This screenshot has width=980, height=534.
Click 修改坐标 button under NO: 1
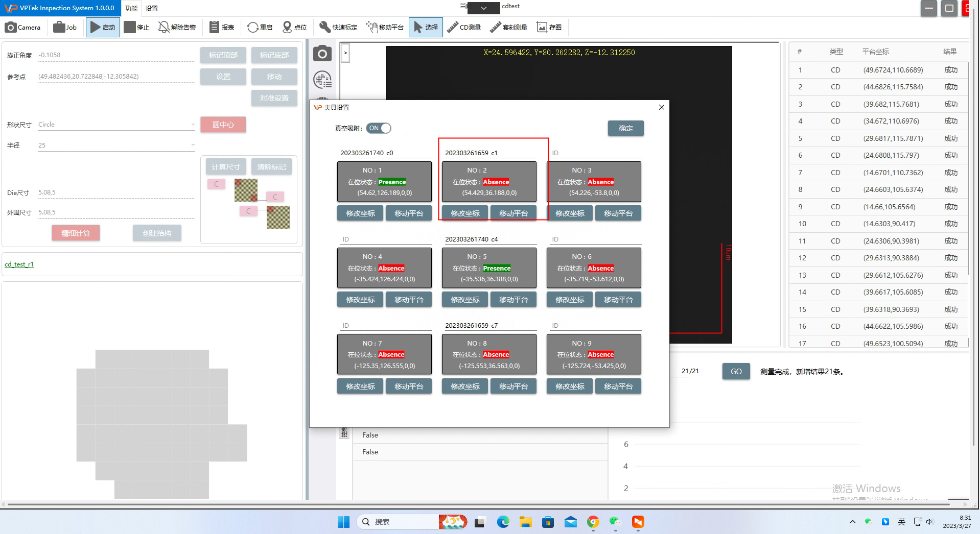(x=360, y=213)
